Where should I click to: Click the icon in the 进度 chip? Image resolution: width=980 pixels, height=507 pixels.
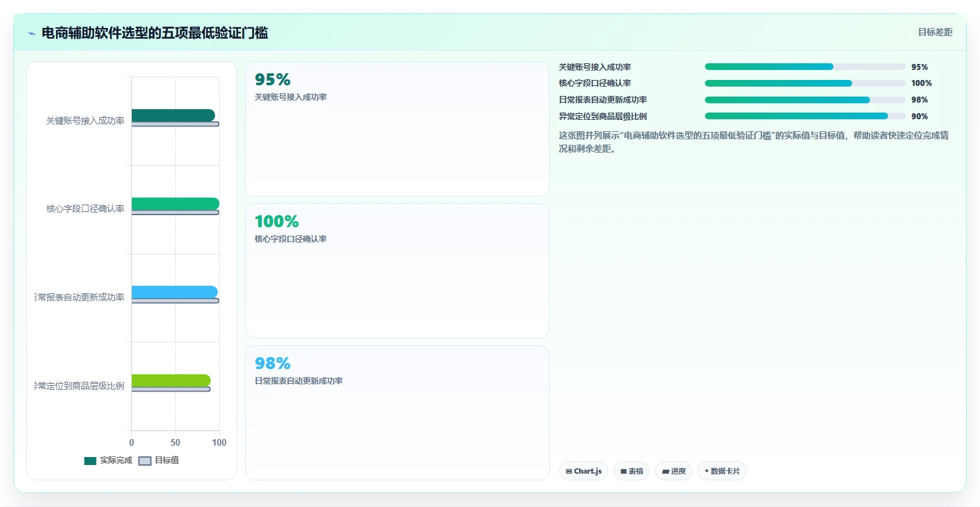(666, 472)
